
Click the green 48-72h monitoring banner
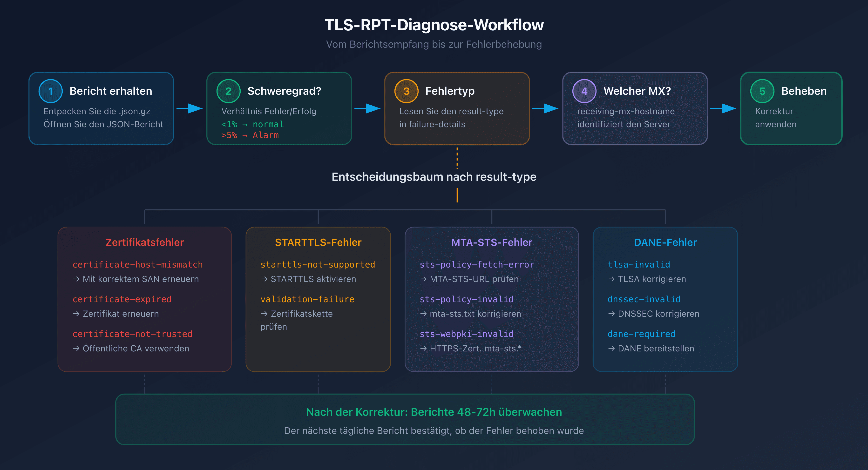coord(434,412)
